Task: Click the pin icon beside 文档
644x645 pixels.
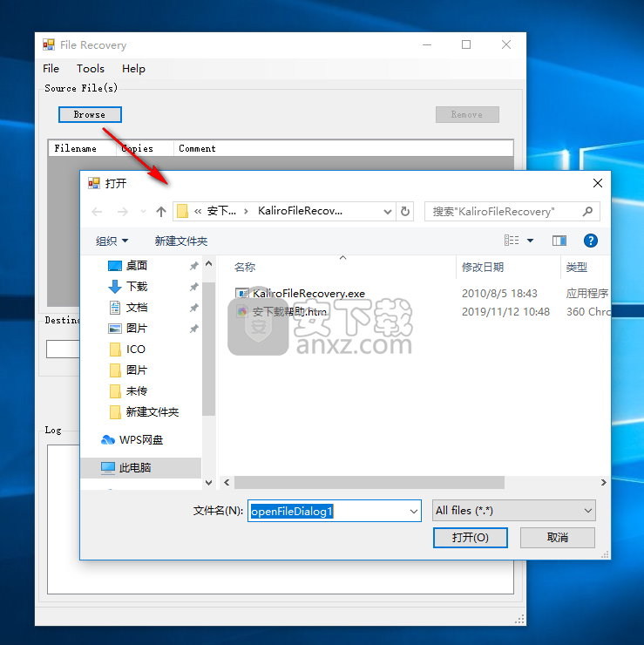Action: (194, 308)
